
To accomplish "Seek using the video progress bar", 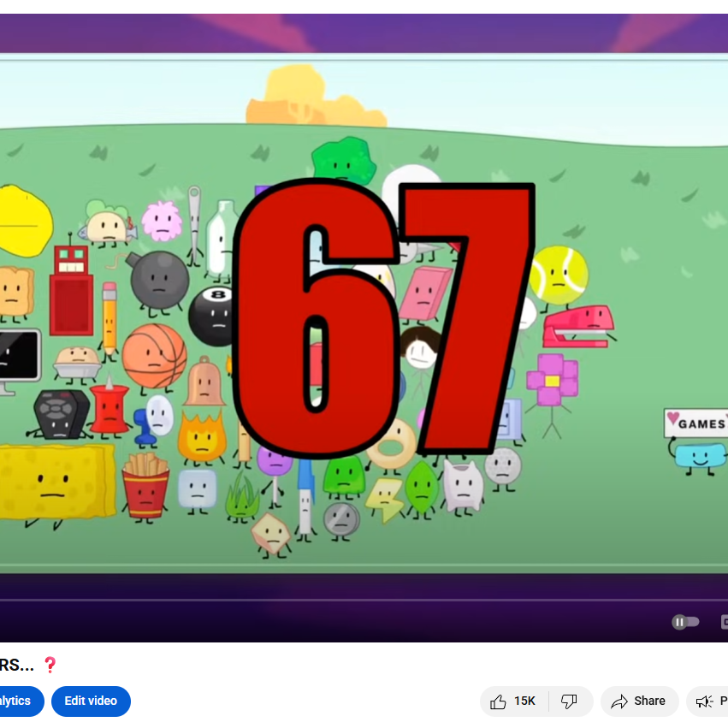I will 364,601.
